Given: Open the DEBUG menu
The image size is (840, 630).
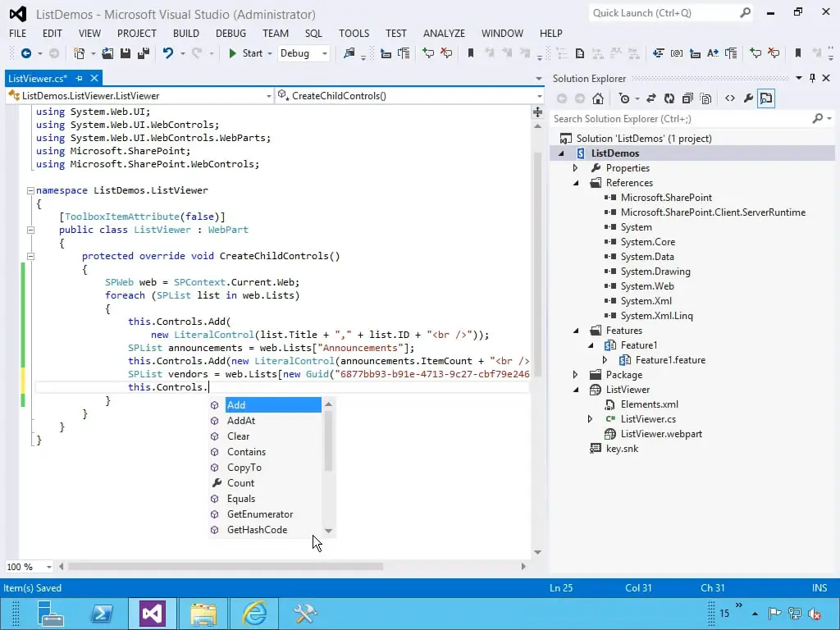Looking at the screenshot, I should tap(231, 33).
